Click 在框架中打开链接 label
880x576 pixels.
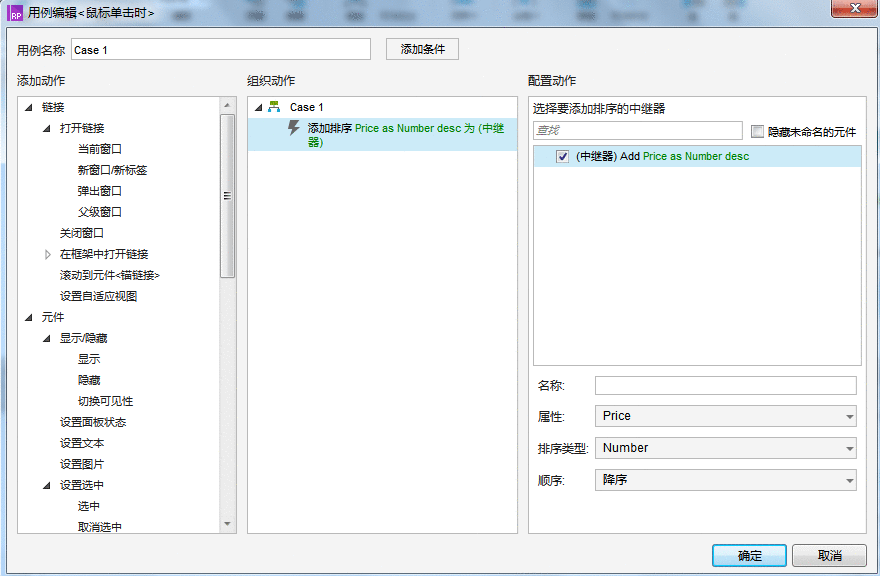104,254
